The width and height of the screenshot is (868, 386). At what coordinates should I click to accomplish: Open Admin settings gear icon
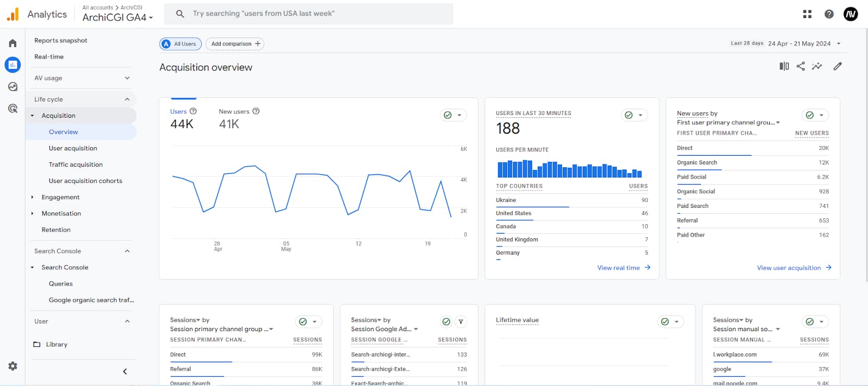pos(12,366)
